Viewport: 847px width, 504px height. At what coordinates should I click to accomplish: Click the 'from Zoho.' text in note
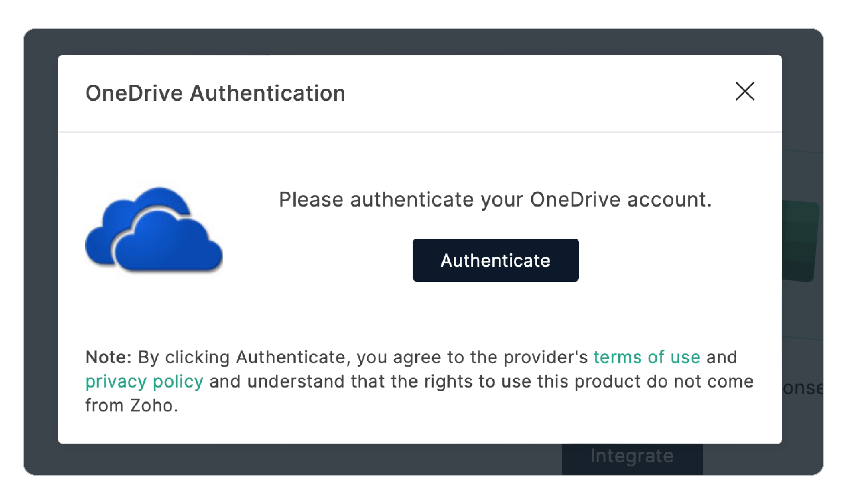[131, 405]
